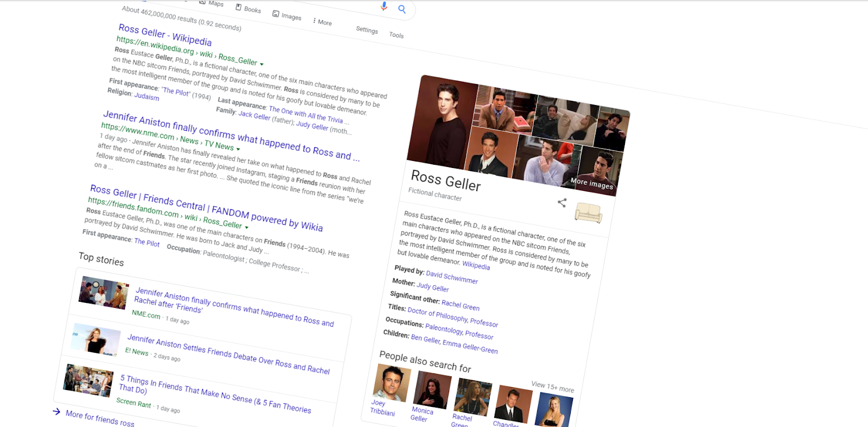Activate voice search microphone icon

384,6
